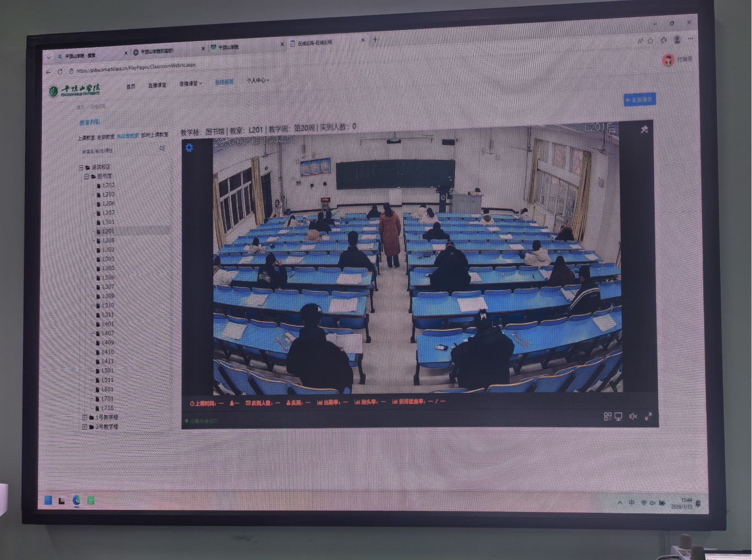Open the Edge browser on the taskbar

coord(77,500)
